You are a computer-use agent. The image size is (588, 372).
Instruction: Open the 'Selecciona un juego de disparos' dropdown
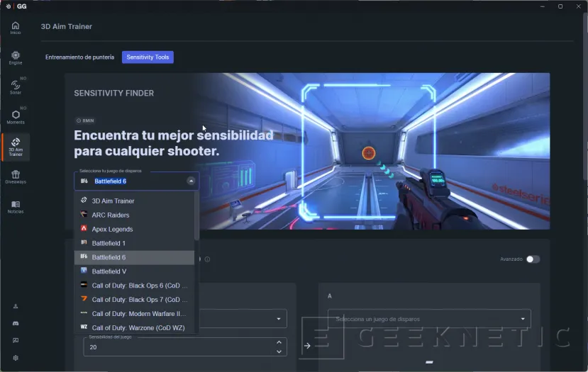pyautogui.click(x=429, y=319)
